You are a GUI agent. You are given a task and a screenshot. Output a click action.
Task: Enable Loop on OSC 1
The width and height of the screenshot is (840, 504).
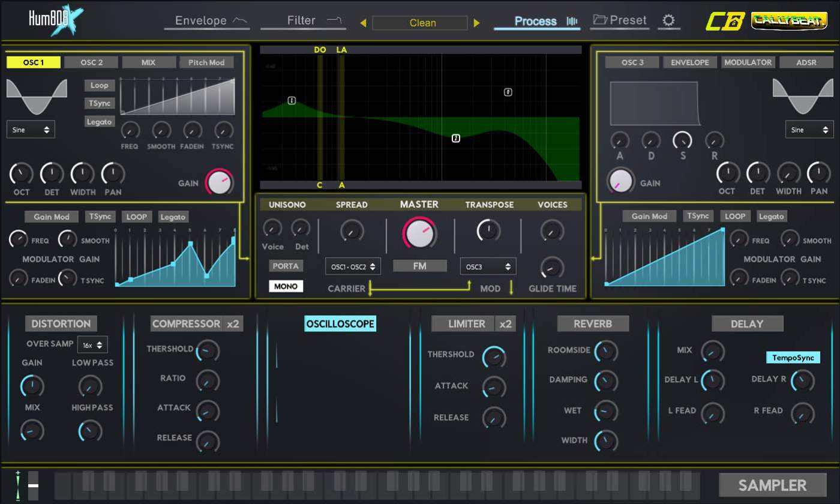[x=99, y=85]
